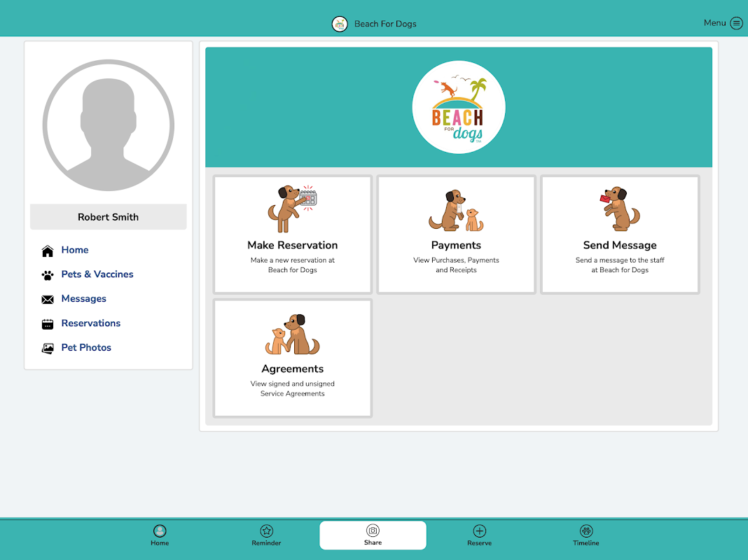The height and width of the screenshot is (560, 748).
Task: Tap the Share camera icon
Action: [373, 531]
